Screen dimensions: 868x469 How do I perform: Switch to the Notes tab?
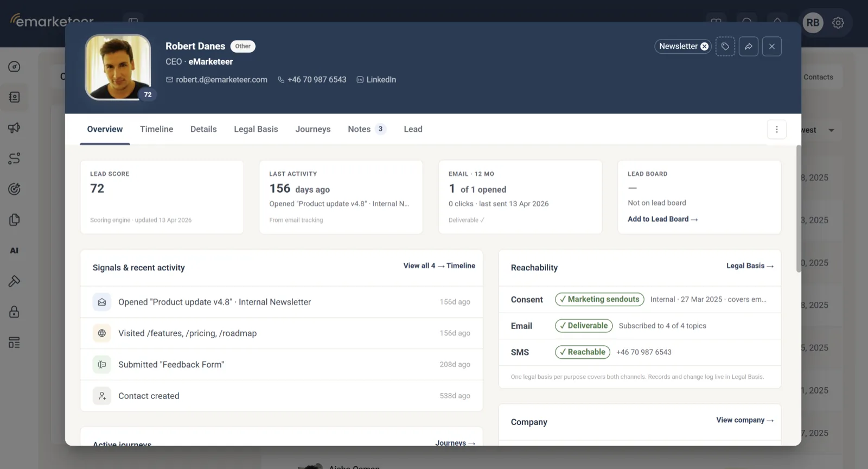pos(367,129)
